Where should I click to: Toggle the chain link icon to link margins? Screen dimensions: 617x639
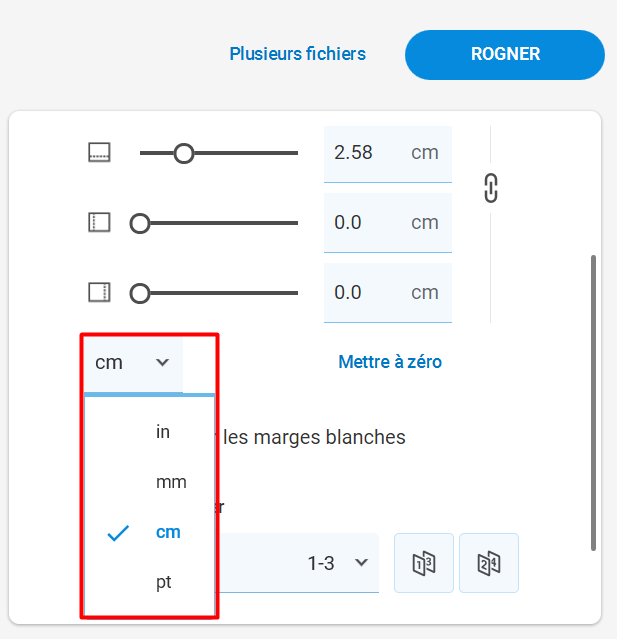[491, 188]
